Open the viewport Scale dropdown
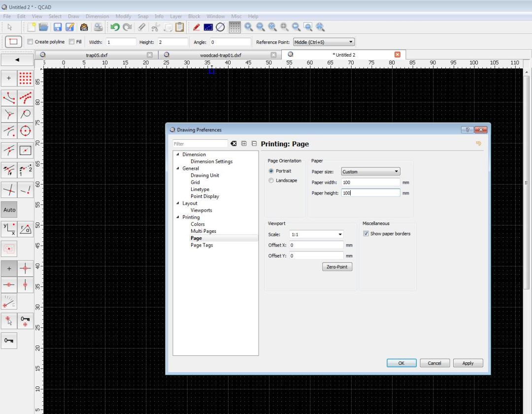Screen dimensions: 532x414 pyautogui.click(x=316, y=235)
